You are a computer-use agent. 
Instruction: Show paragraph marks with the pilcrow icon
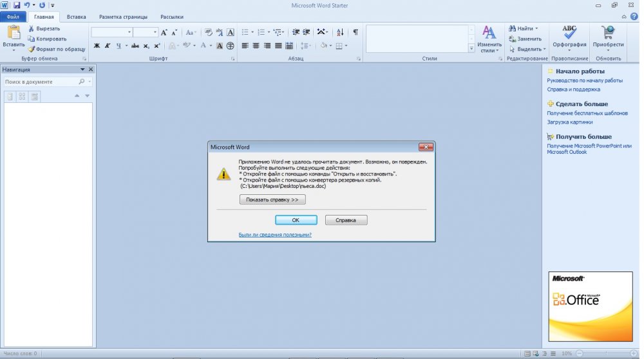click(356, 32)
